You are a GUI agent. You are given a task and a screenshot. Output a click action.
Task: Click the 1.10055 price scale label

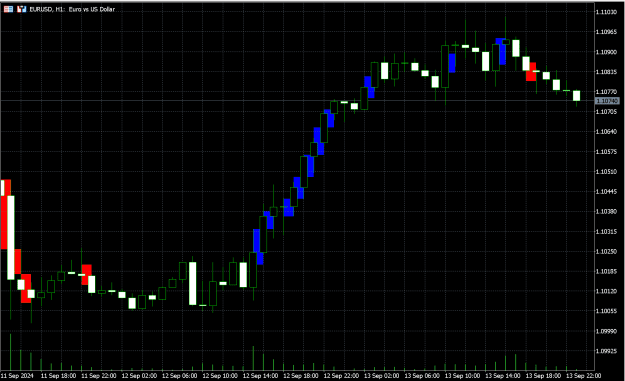pyautogui.click(x=606, y=311)
